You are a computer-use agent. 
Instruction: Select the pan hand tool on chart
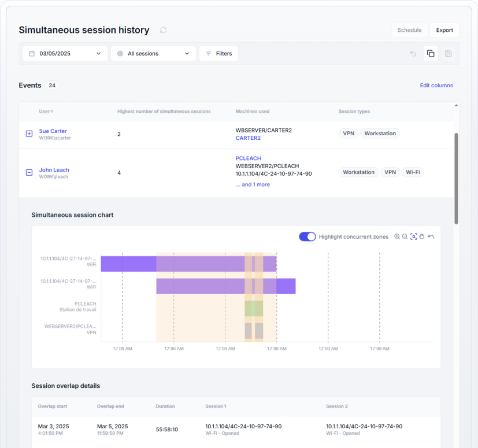[x=422, y=236]
